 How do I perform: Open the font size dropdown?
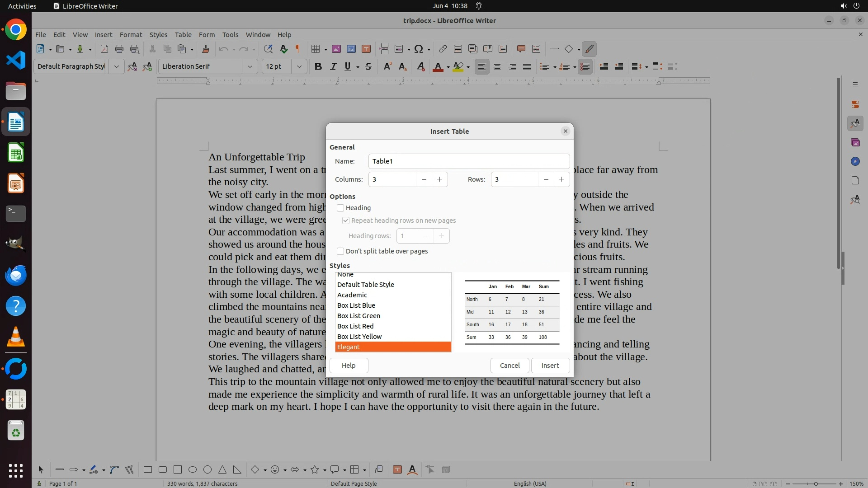pos(299,66)
